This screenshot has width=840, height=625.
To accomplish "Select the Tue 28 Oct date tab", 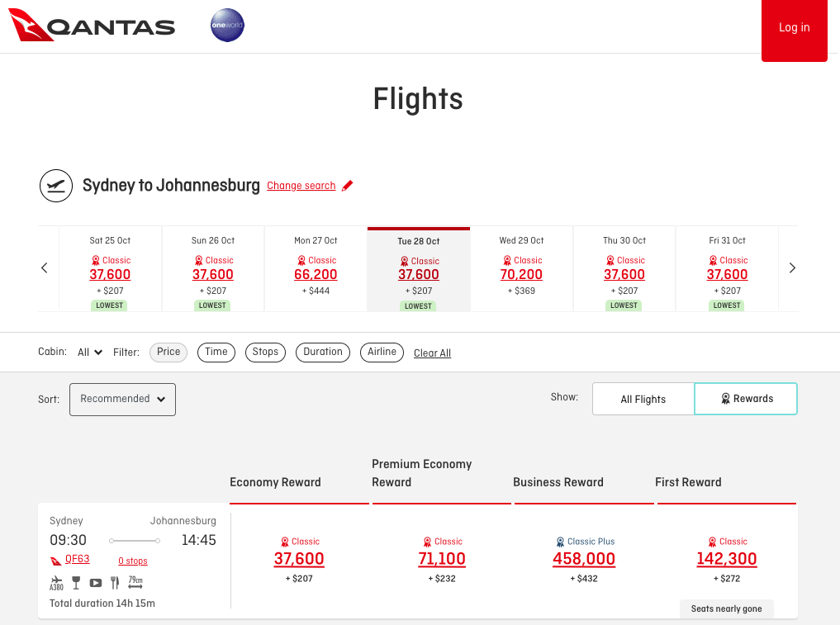I will [419, 269].
